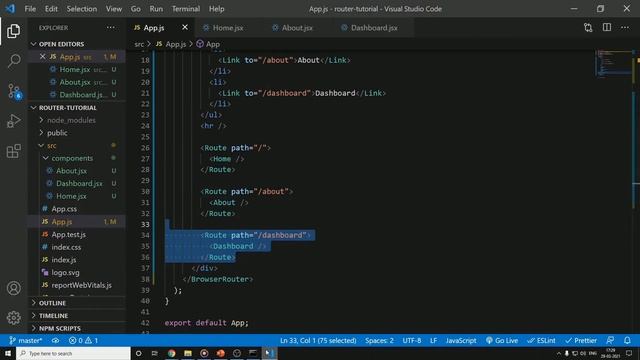Open the Edit menu
The width and height of the screenshot is (640, 360).
(x=51, y=9)
